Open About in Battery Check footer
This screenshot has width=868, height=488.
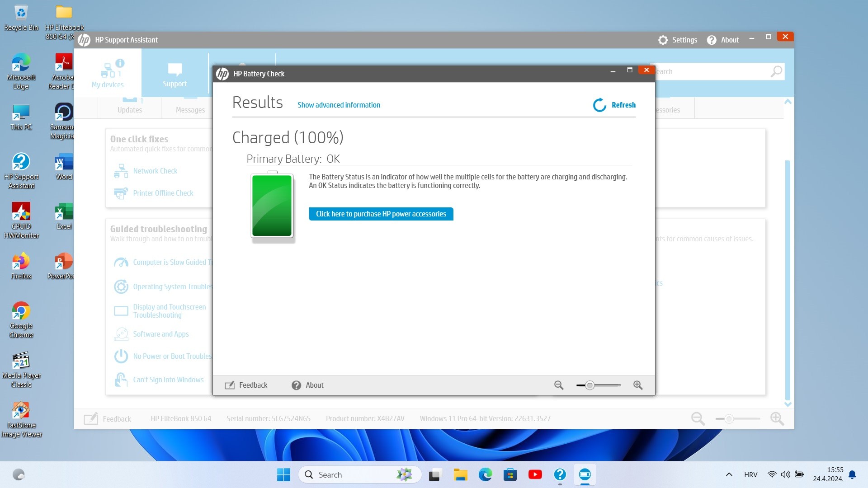(307, 385)
